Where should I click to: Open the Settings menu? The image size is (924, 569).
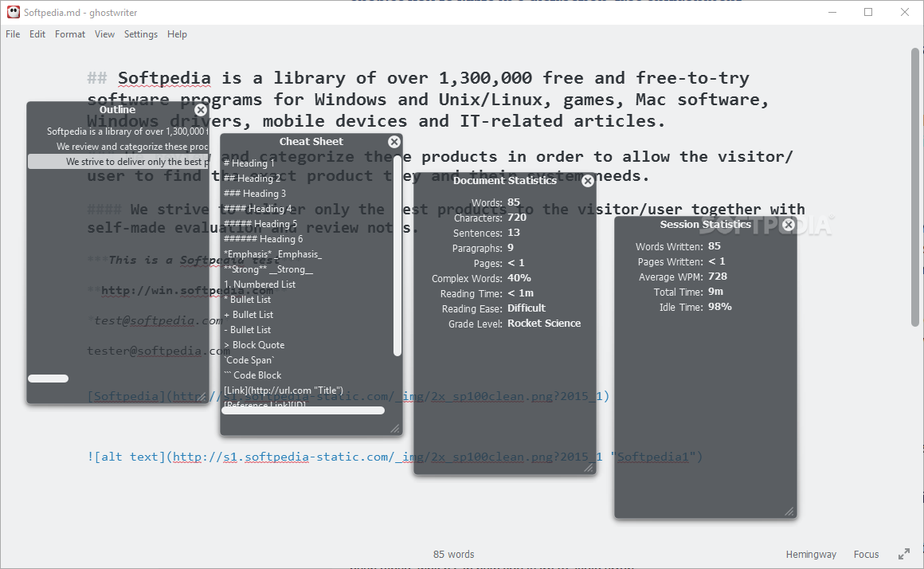pos(141,34)
